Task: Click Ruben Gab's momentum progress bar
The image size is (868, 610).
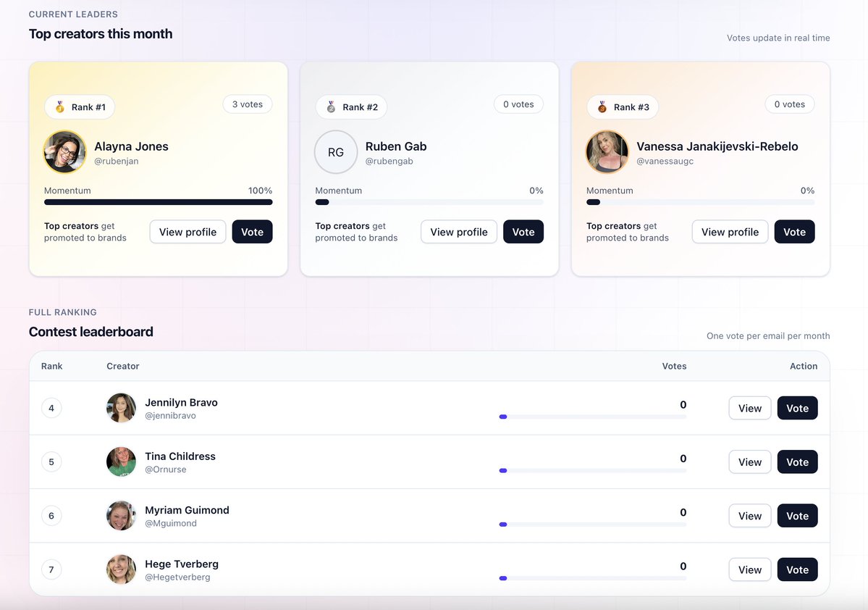Action: (x=429, y=202)
